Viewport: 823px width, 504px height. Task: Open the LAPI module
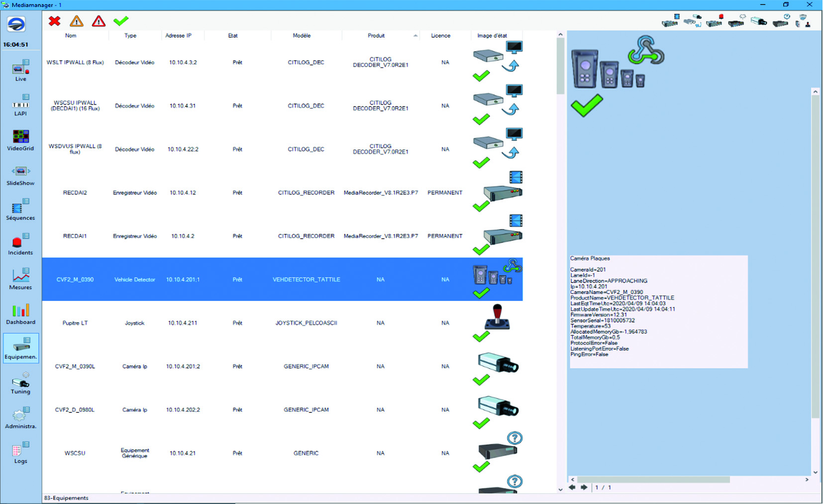[x=20, y=105]
